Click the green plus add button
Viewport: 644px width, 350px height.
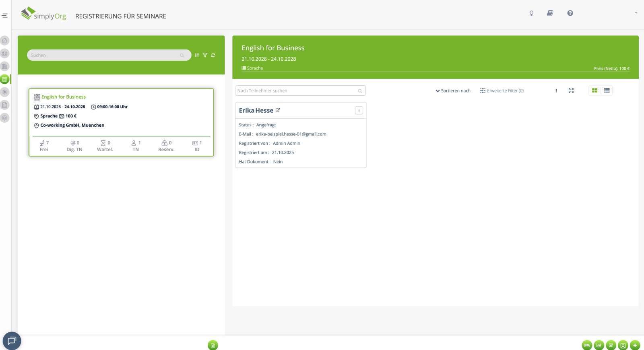click(x=635, y=345)
